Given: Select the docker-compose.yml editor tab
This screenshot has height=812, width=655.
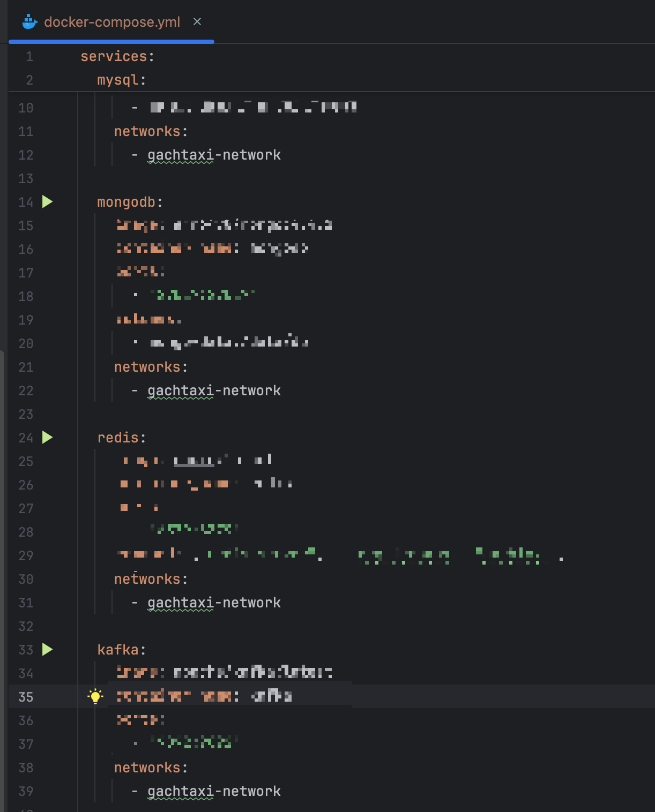Looking at the screenshot, I should point(111,22).
